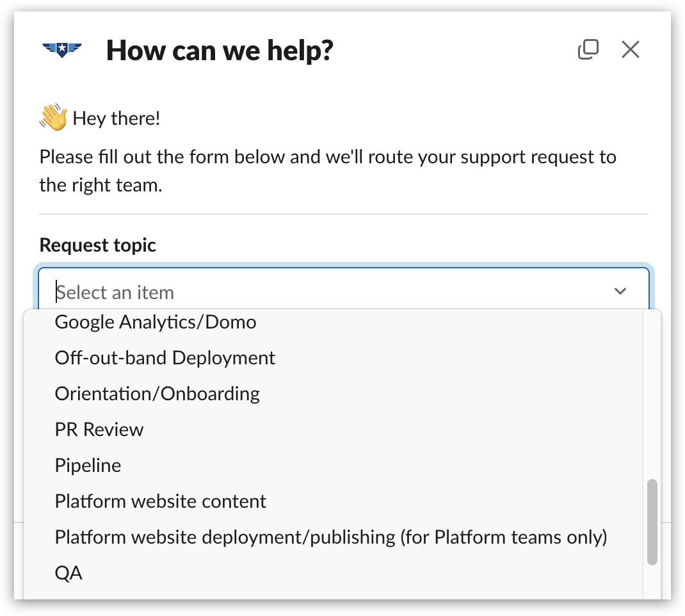
Task: Open the form in a new window
Action: (588, 49)
